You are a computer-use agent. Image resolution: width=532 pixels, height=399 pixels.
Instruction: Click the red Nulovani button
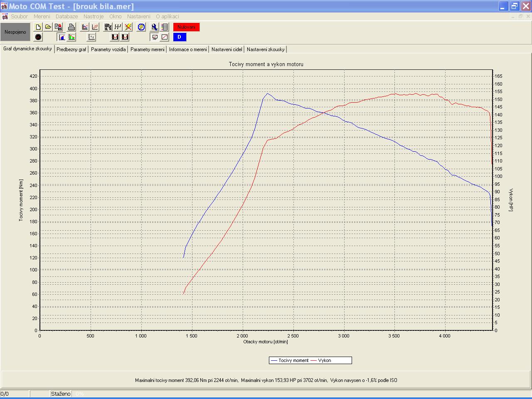tap(186, 27)
